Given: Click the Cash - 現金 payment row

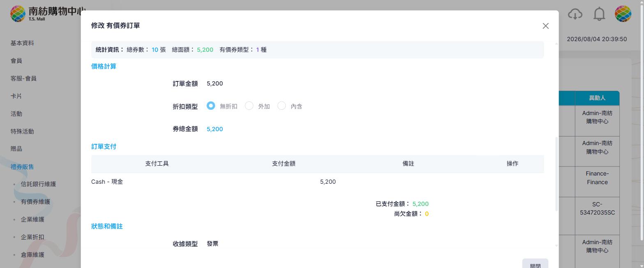Looking at the screenshot, I should tap(317, 182).
